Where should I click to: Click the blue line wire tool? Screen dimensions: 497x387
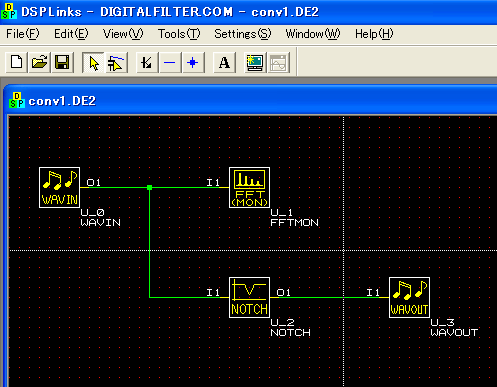pyautogui.click(x=170, y=62)
